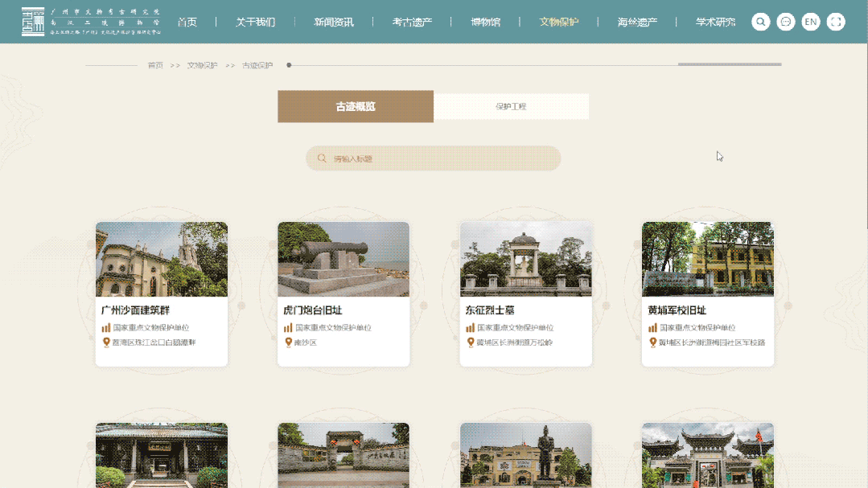The width and height of the screenshot is (868, 488).
Task: Focus the 请输入标题 search field
Action: tap(434, 158)
